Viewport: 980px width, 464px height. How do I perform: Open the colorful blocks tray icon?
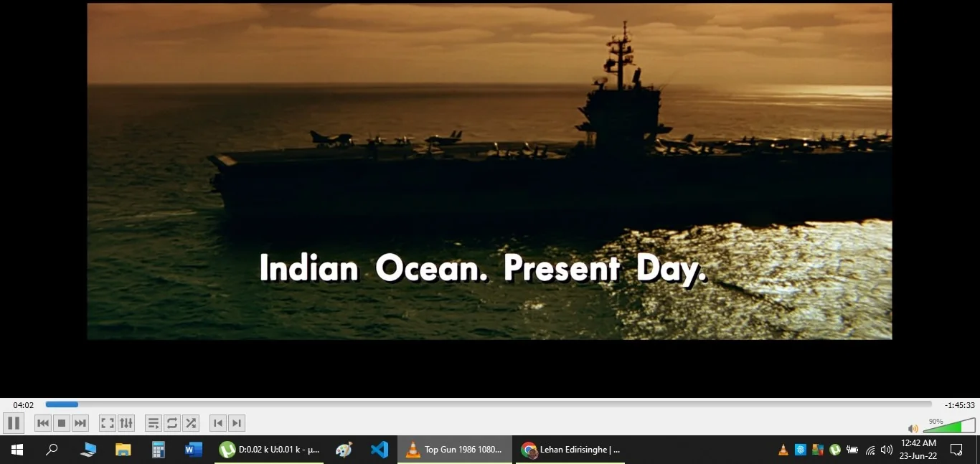[x=818, y=450]
